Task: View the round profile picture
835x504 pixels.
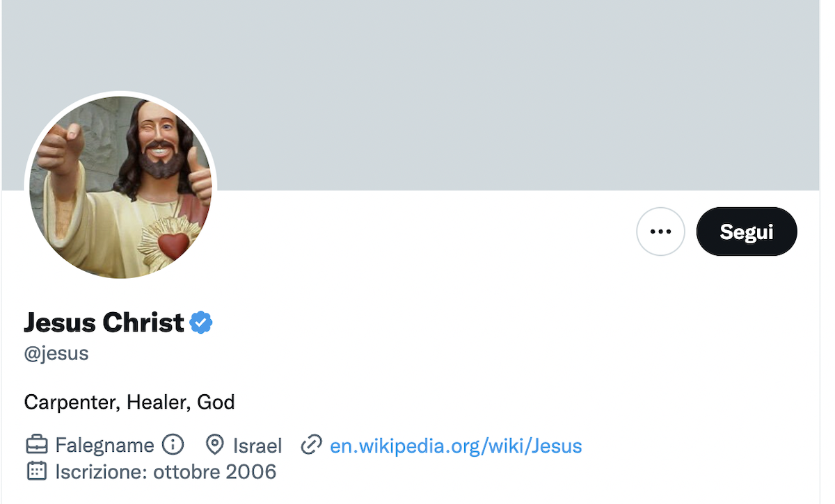Action: point(120,188)
